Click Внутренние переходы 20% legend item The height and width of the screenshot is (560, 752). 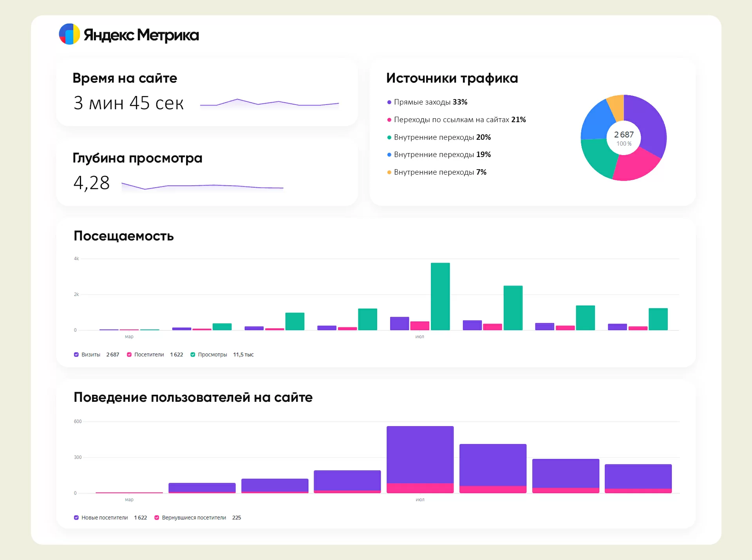[x=442, y=137]
